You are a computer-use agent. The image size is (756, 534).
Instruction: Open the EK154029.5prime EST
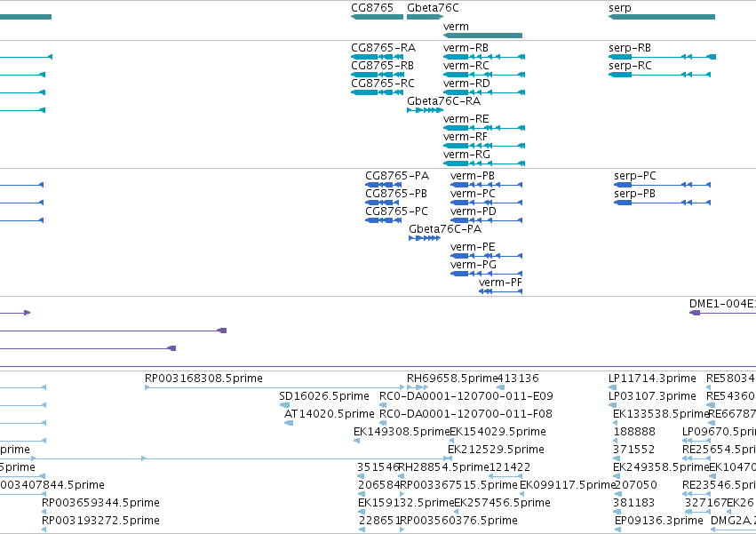point(452,441)
